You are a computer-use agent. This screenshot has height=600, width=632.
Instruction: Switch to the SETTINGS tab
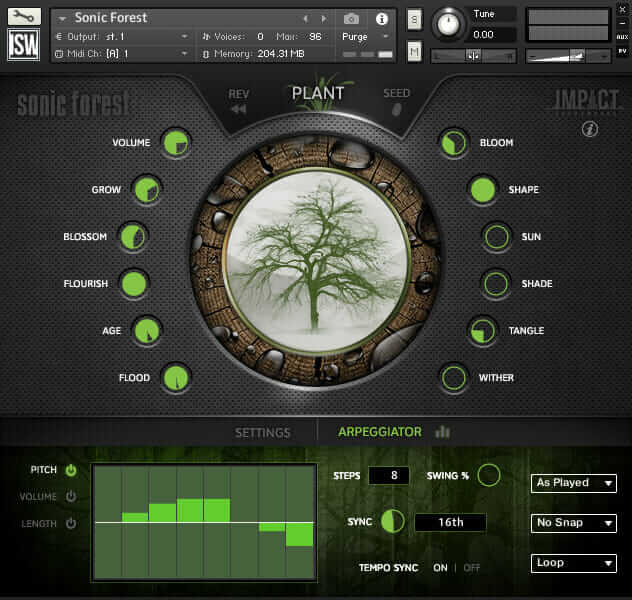(x=262, y=433)
